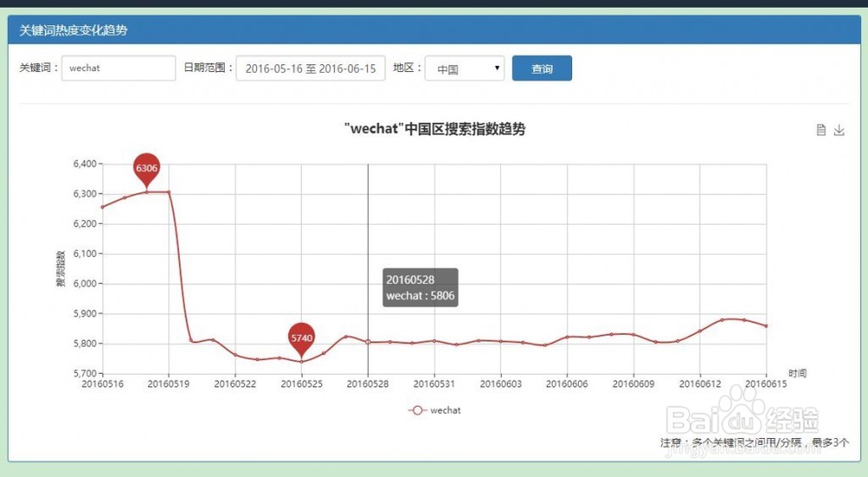Viewport: 868px width, 477px height.
Task: Click the 20160519 x-axis label
Action: [x=169, y=384]
